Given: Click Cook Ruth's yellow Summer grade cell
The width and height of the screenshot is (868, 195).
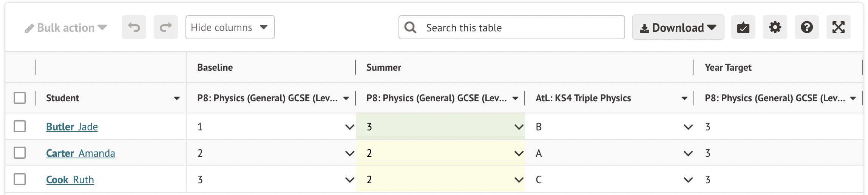Looking at the screenshot, I should (x=434, y=179).
